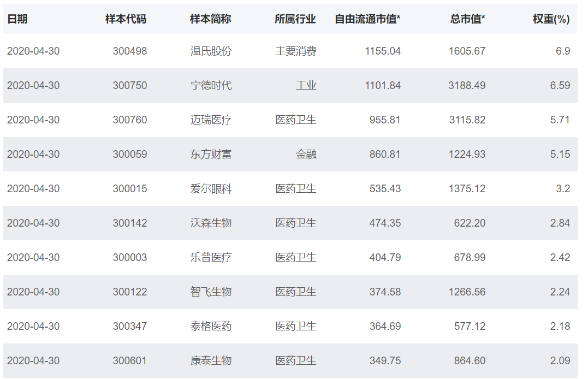This screenshot has height=379, width=588.
Task: Select stock name 泰格医药
Action: point(211,327)
